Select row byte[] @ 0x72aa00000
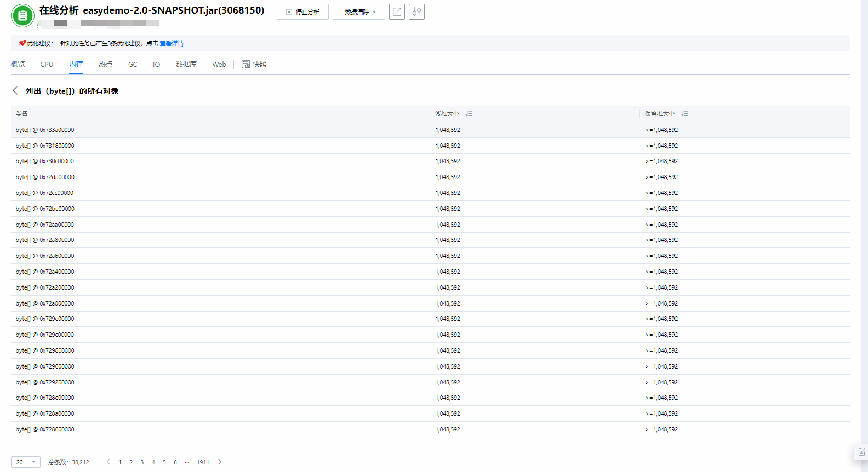The height and width of the screenshot is (472, 868). (x=430, y=225)
